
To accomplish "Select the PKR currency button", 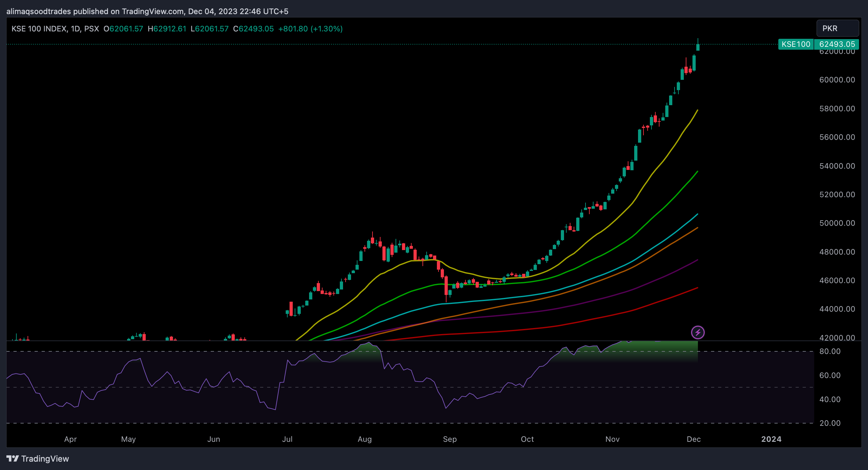I will click(x=837, y=28).
